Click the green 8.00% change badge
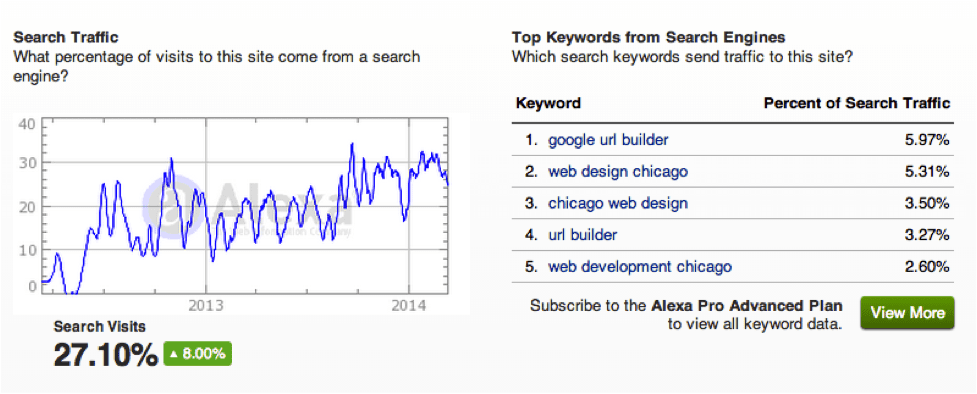 coord(198,354)
